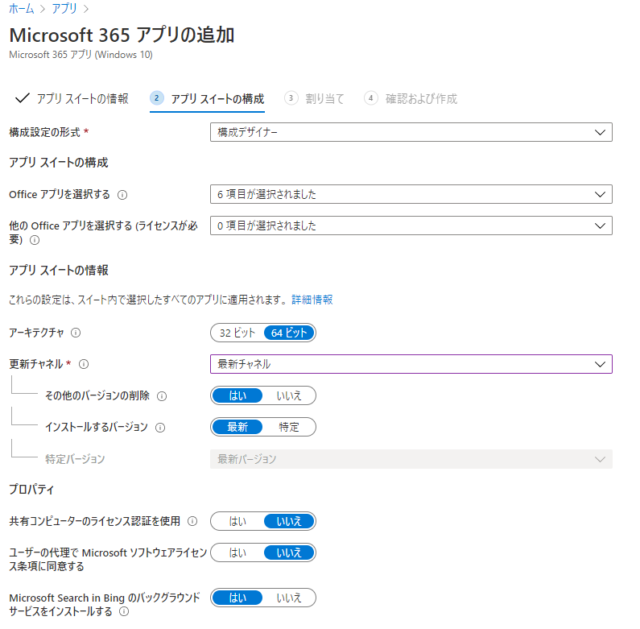Open 他の Office アプリ dropdown with 0 項目
The width and height of the screenshot is (640, 629).
tap(411, 225)
